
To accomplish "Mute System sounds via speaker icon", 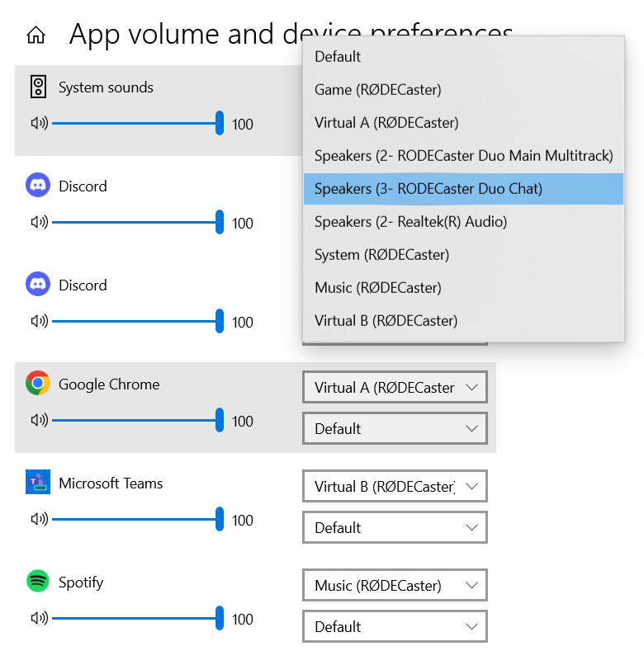I will (x=39, y=124).
